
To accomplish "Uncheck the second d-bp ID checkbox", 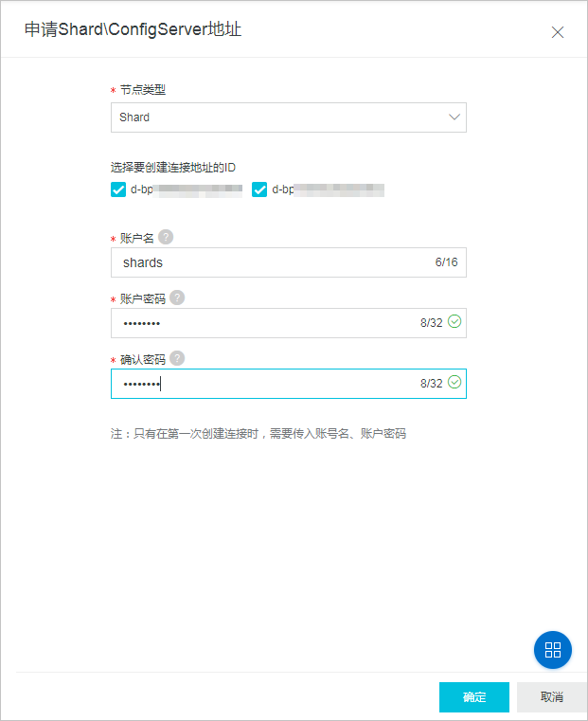I will 259,189.
